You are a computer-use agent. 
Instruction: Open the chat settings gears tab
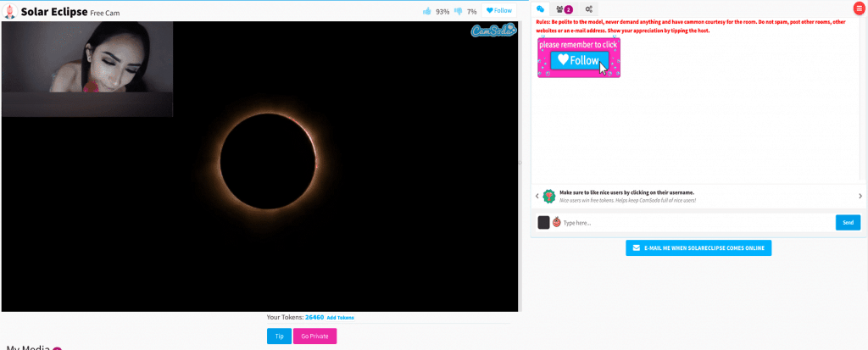[590, 8]
